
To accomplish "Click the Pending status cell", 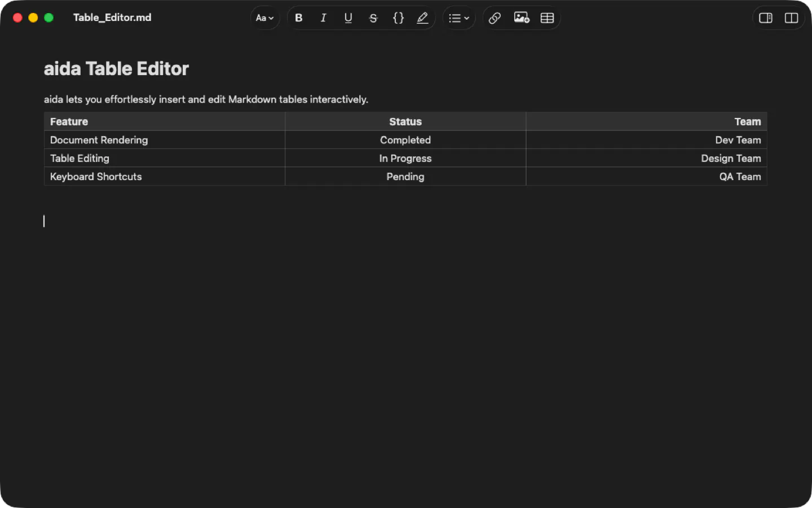I will [x=405, y=177].
